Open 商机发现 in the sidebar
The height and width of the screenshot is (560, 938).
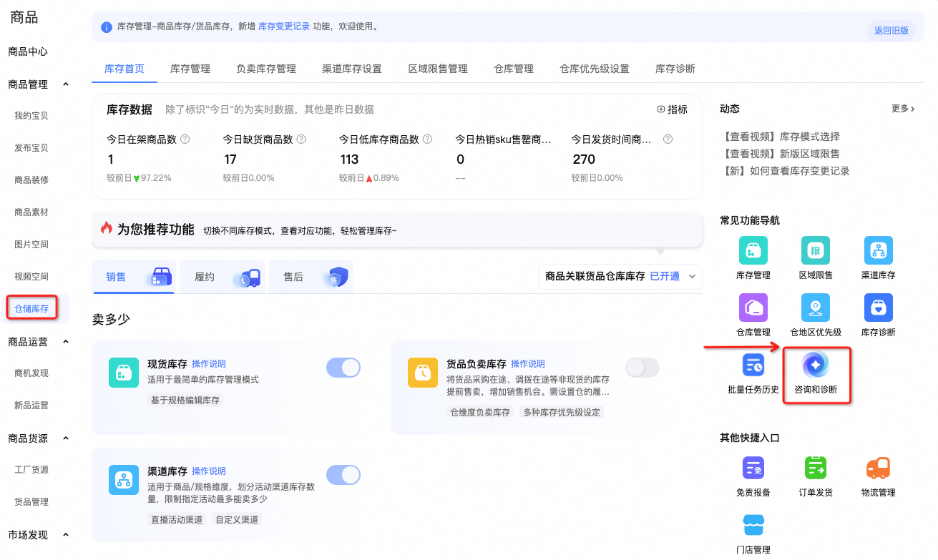pos(31,373)
